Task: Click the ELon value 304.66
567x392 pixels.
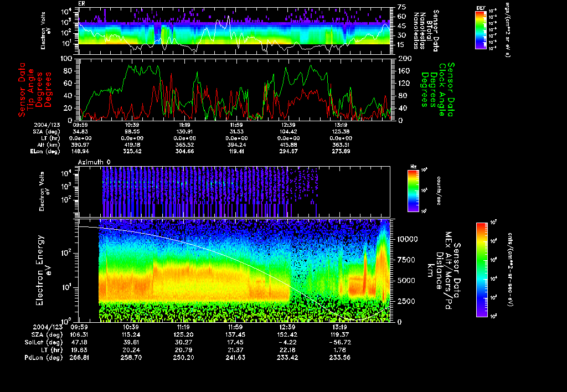Action: click(184, 152)
